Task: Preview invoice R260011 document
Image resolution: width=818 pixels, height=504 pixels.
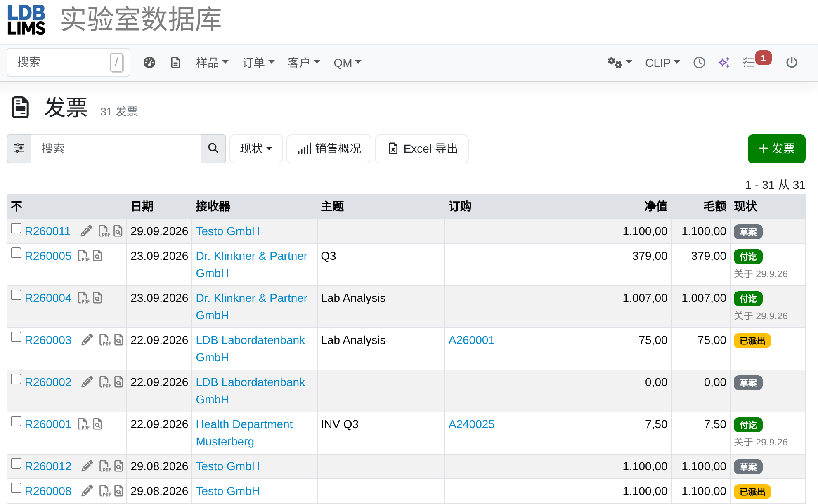Action: [118, 231]
